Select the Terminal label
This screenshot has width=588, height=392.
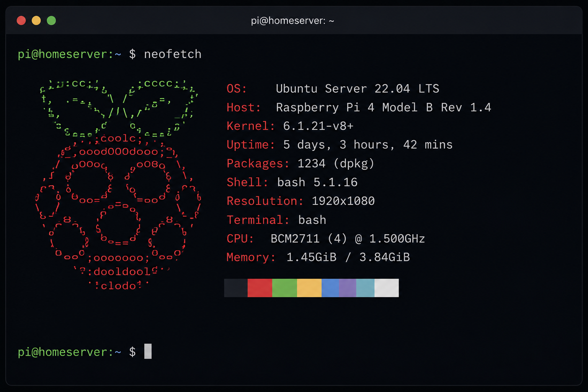point(258,220)
